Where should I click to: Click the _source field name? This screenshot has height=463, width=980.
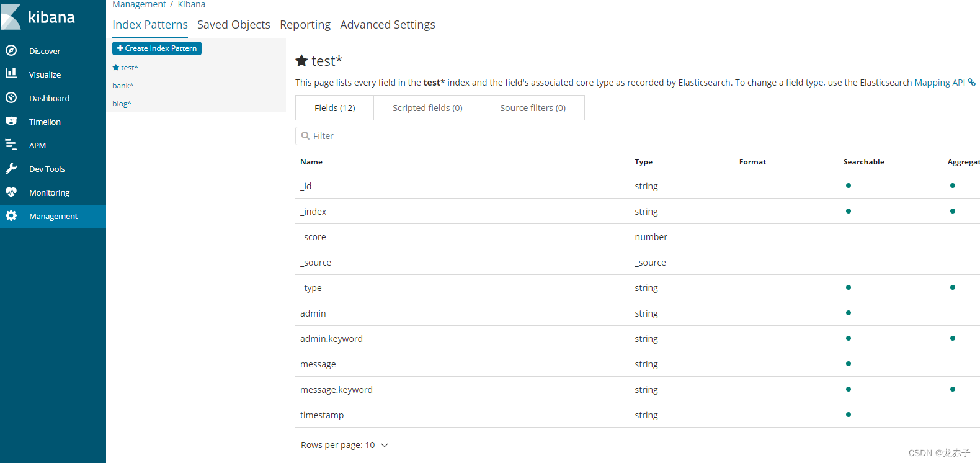(x=316, y=263)
